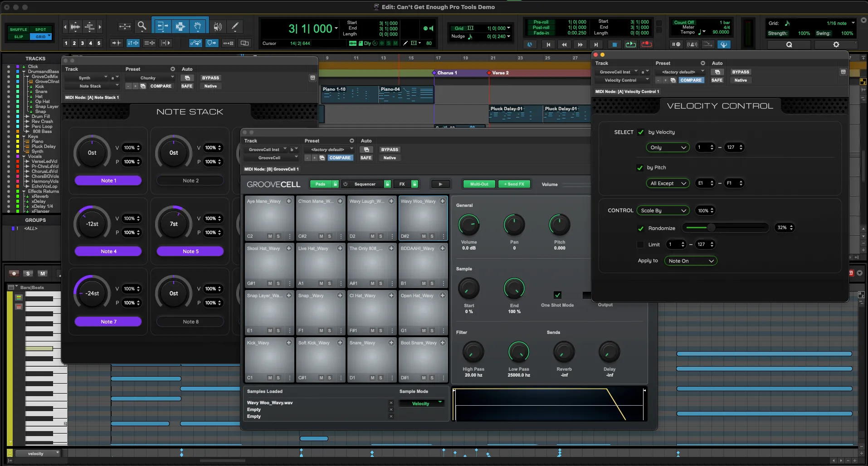Enable the Limit checkbox

point(640,245)
